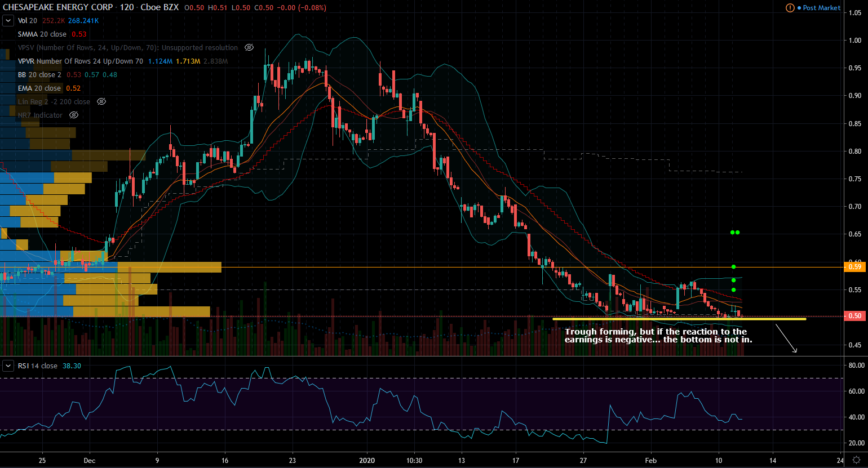Image resolution: width=868 pixels, height=468 pixels.
Task: Select the yellow horizontal support line
Action: click(x=676, y=319)
